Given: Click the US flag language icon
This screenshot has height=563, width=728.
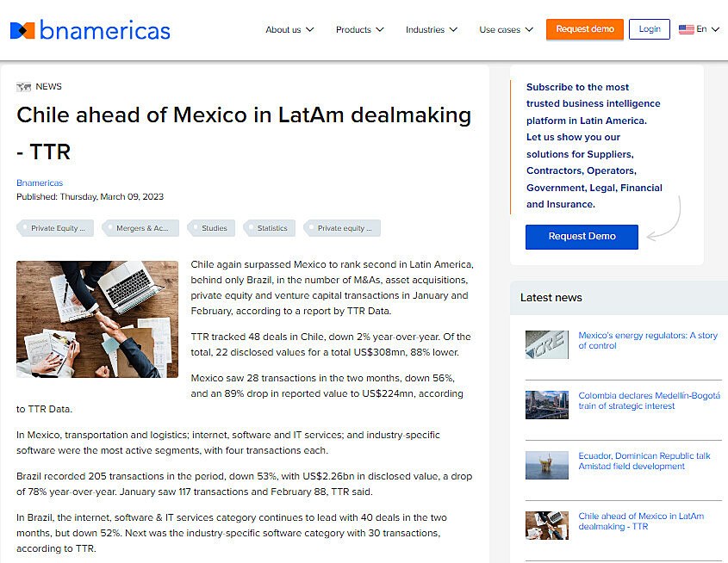Looking at the screenshot, I should [x=686, y=29].
